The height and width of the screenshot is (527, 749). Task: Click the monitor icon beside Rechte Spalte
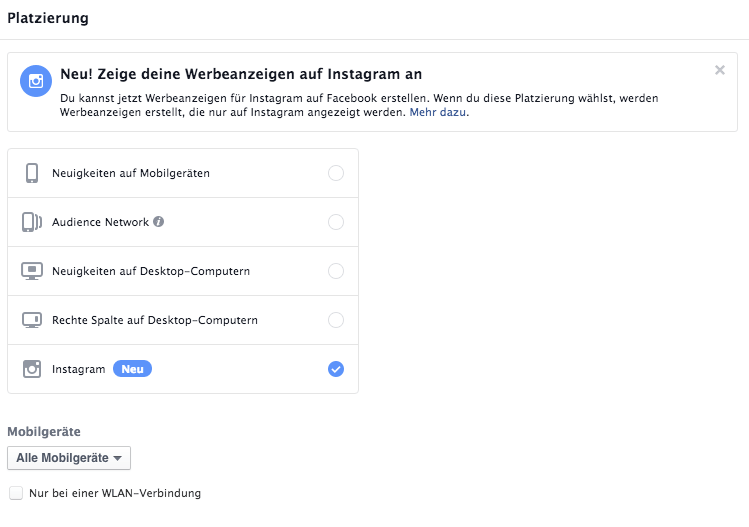coord(32,320)
